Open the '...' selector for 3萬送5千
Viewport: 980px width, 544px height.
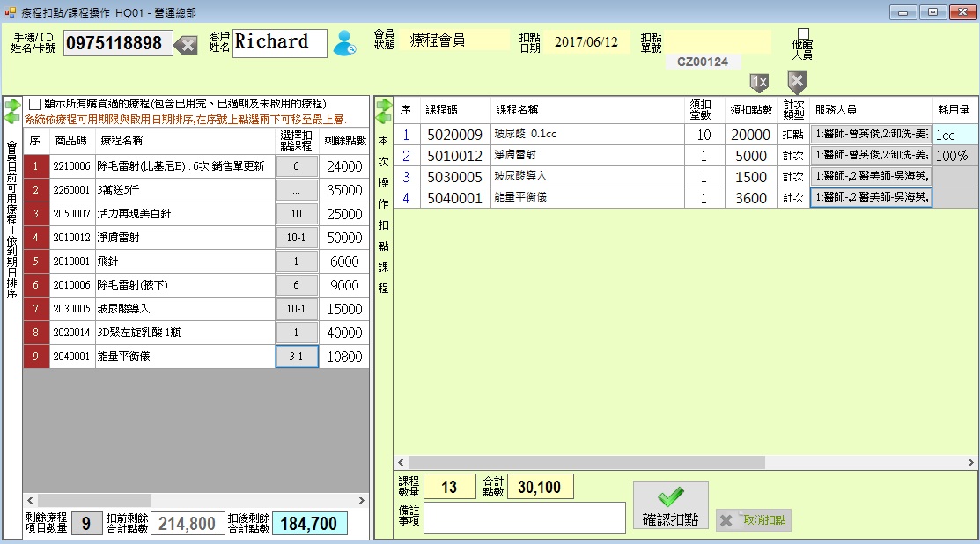click(x=297, y=190)
